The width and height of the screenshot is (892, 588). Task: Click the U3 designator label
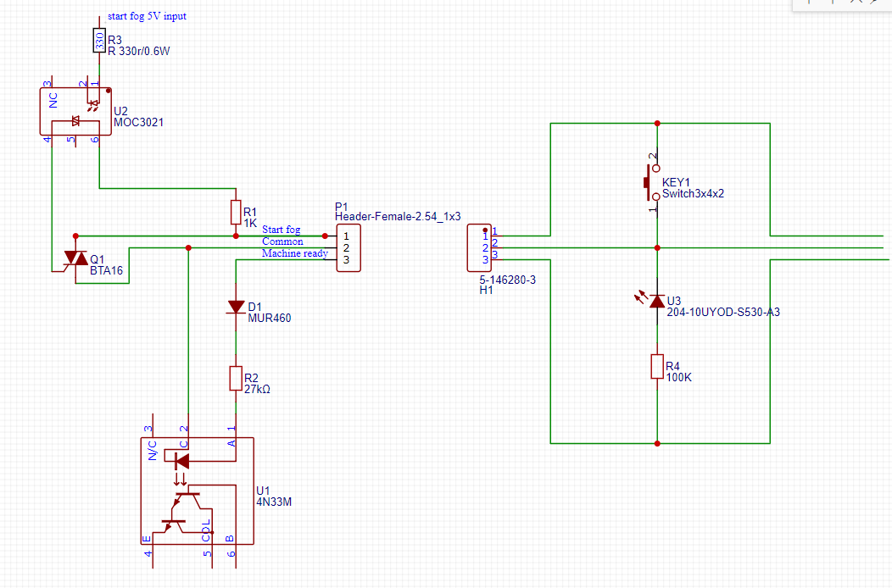pyautogui.click(x=673, y=301)
